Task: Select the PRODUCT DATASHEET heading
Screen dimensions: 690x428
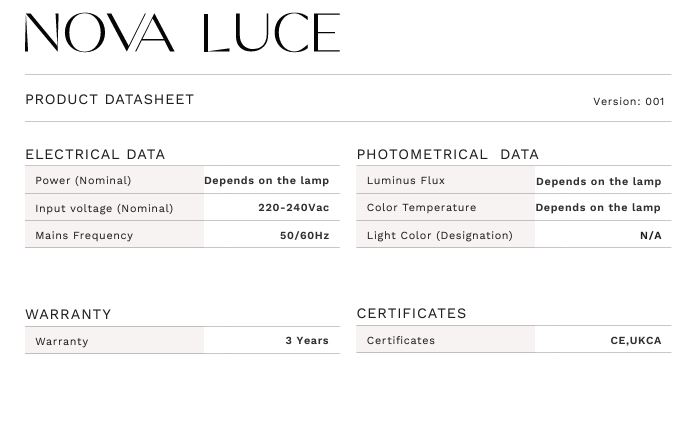Action: (x=110, y=99)
